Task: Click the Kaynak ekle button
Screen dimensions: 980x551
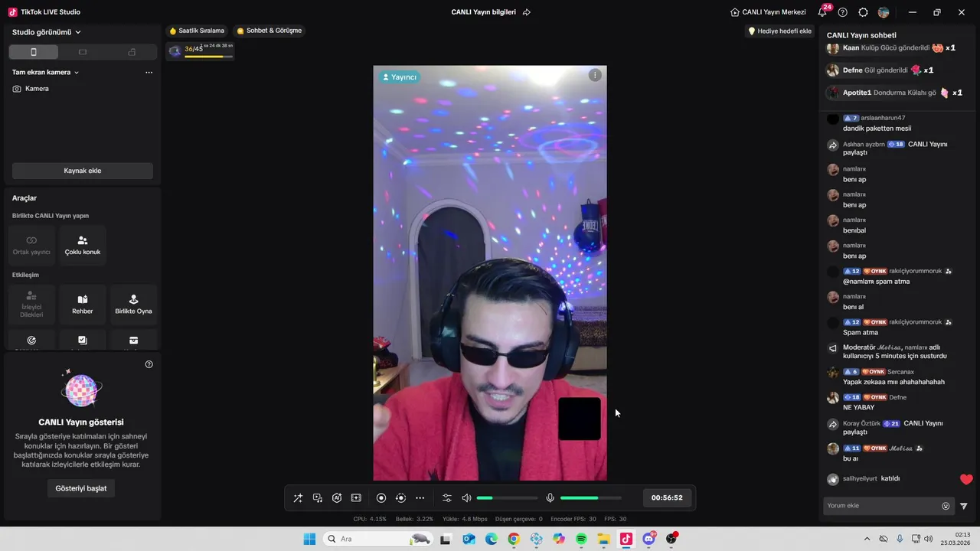Action: tap(83, 171)
